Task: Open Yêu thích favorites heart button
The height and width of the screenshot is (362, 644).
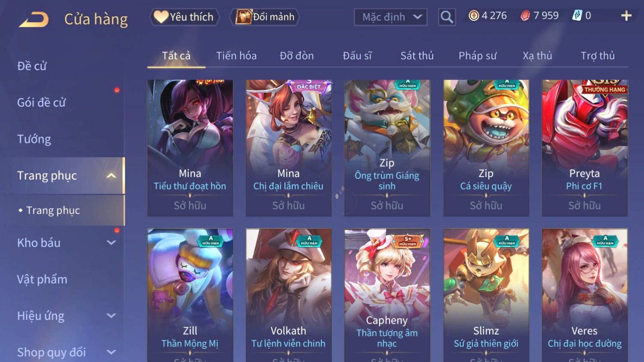Action: pos(184,17)
